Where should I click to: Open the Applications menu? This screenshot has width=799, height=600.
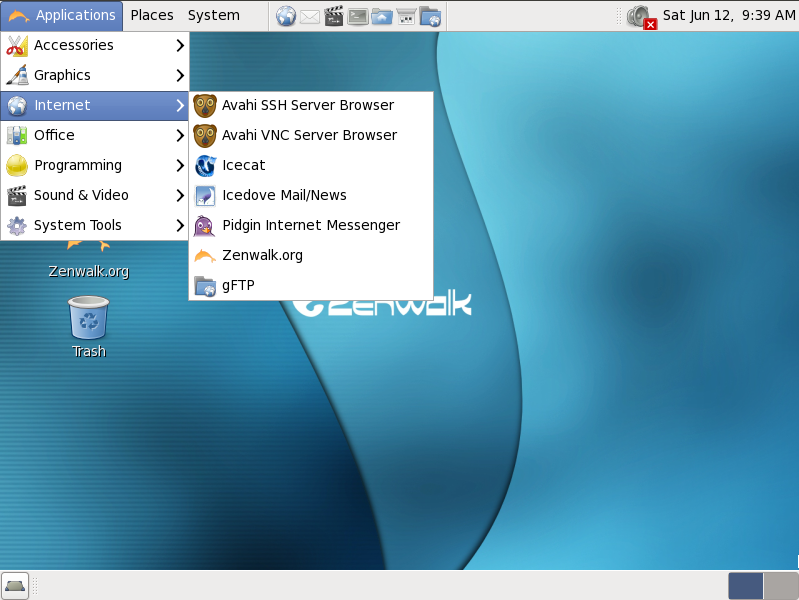(x=62, y=15)
